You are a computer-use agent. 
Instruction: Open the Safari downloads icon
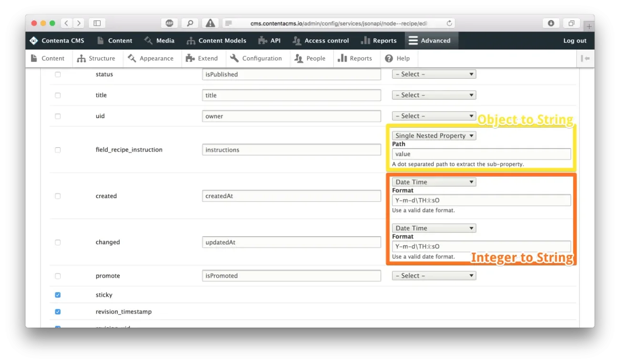tap(551, 23)
